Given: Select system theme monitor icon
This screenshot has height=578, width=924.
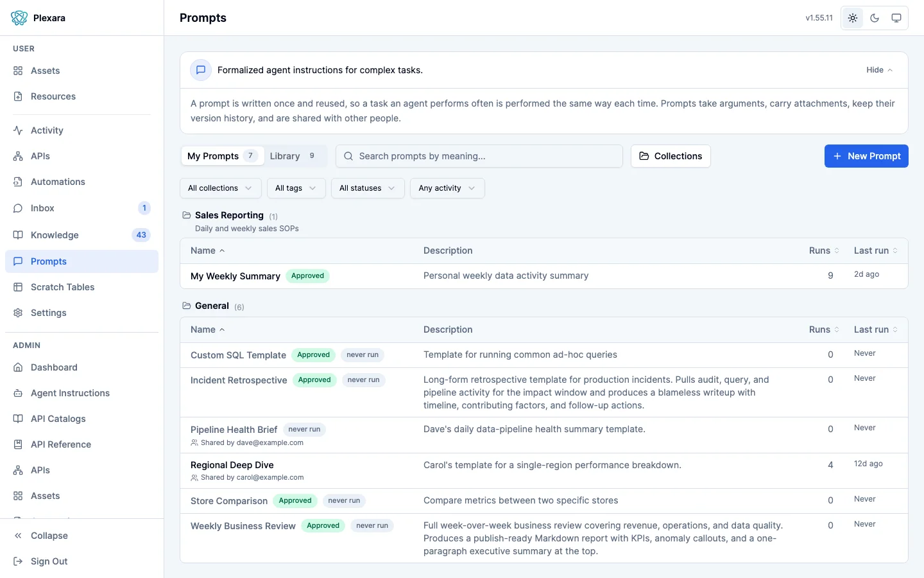Looking at the screenshot, I should [896, 18].
